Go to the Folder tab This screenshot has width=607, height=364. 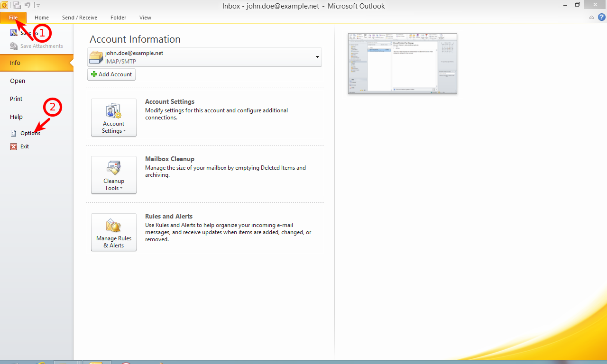click(x=119, y=18)
